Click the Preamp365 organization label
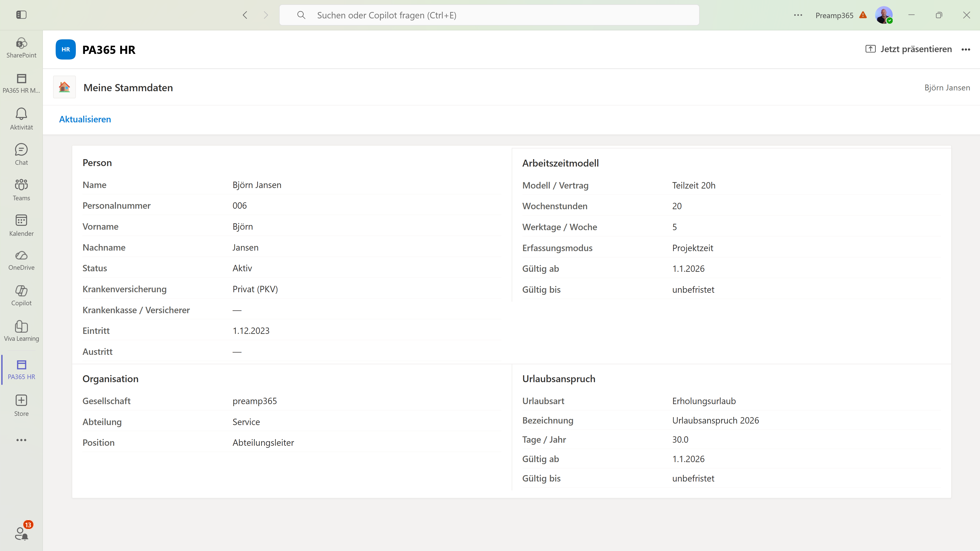This screenshot has height=551, width=980. click(834, 15)
